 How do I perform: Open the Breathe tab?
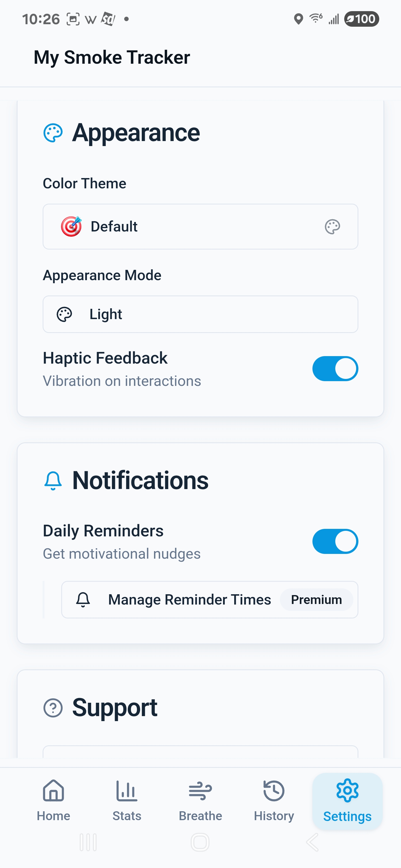(x=200, y=801)
